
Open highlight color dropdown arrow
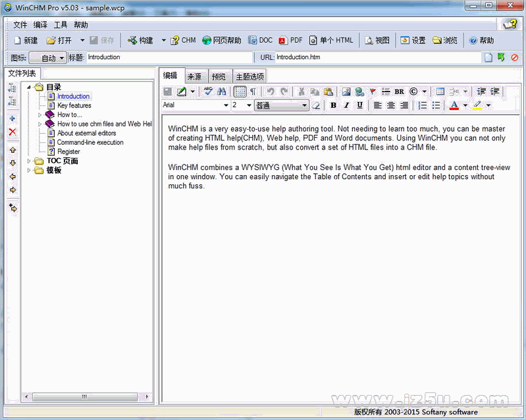(488, 105)
